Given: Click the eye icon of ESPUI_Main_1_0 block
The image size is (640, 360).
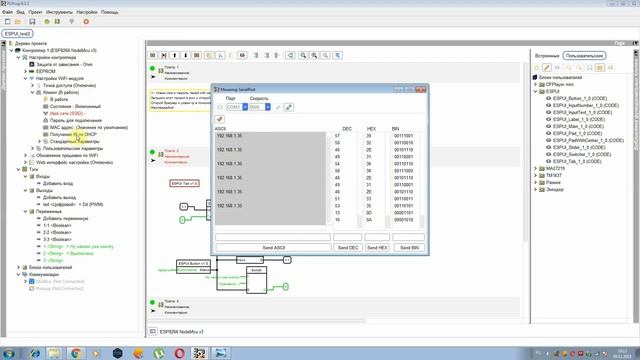Looking at the screenshot, I should 549,126.
